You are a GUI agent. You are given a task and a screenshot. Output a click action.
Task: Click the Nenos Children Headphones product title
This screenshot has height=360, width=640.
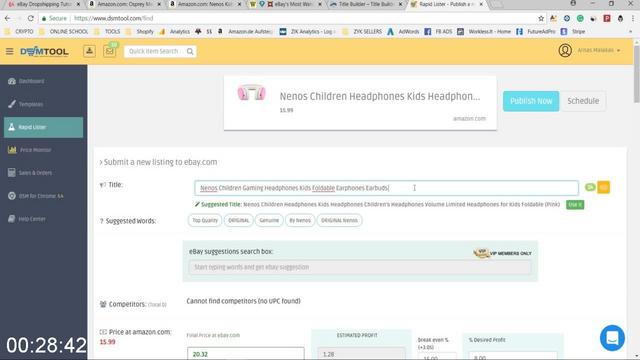point(380,96)
